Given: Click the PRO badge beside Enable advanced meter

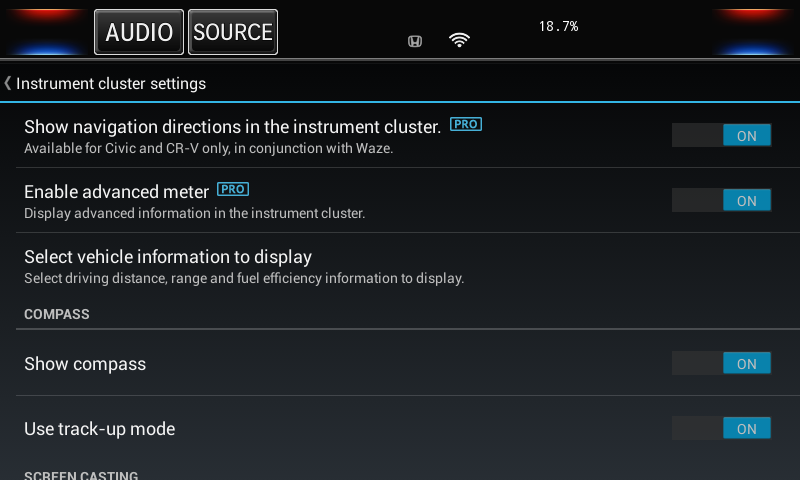Looking at the screenshot, I should [x=233, y=189].
